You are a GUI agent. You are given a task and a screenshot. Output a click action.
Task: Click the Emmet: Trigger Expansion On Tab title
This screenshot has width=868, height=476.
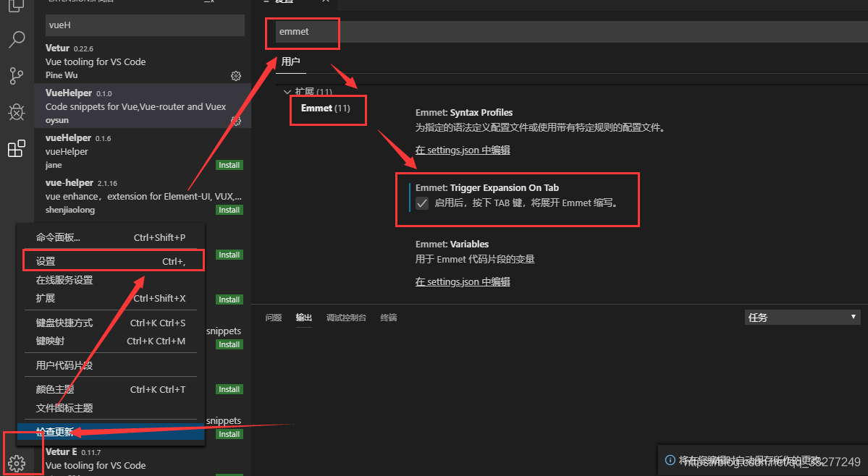click(487, 187)
